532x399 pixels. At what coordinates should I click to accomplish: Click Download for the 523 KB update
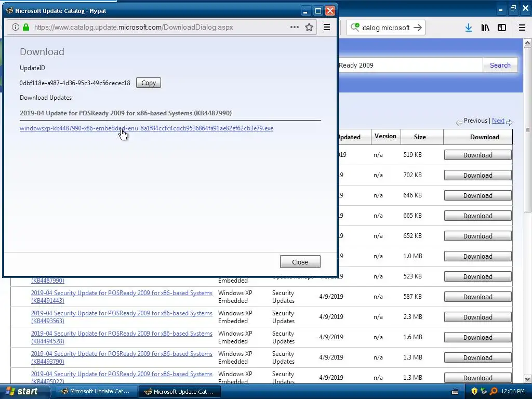pos(478,277)
